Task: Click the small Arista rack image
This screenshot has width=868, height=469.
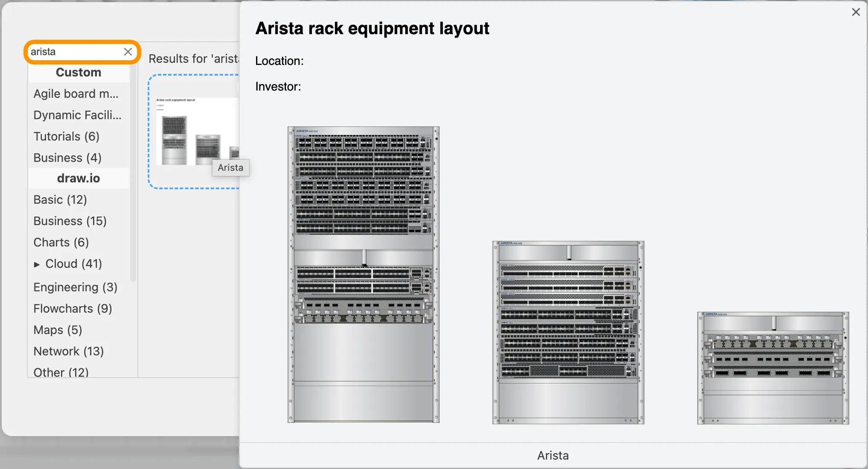Action: coord(773,368)
